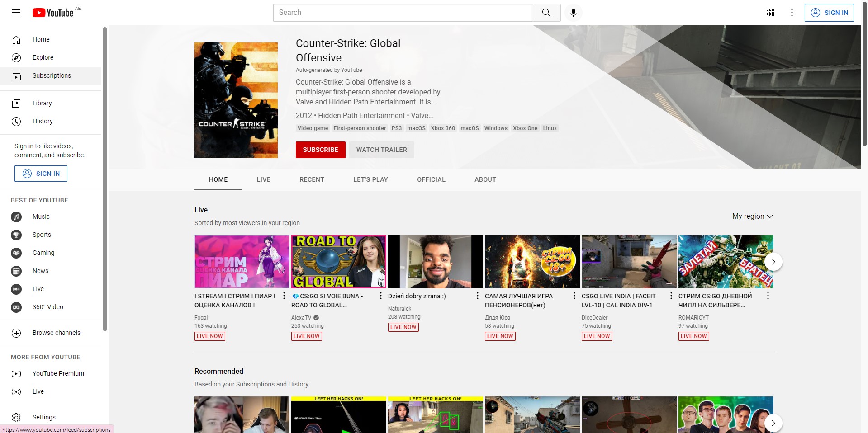Open the CSGO LIVE INDIA stream thumbnail

point(629,262)
